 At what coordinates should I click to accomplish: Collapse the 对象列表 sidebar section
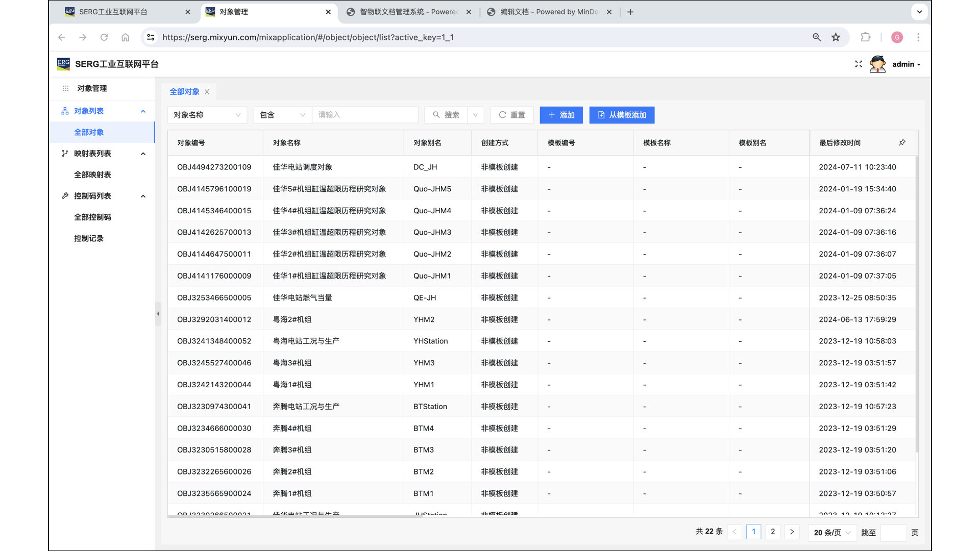click(143, 111)
